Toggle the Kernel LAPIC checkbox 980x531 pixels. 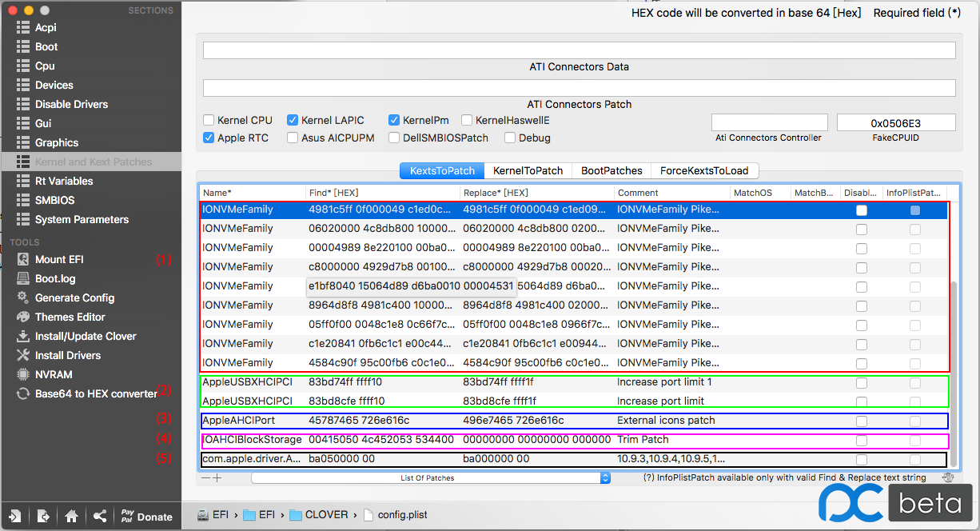tap(293, 120)
